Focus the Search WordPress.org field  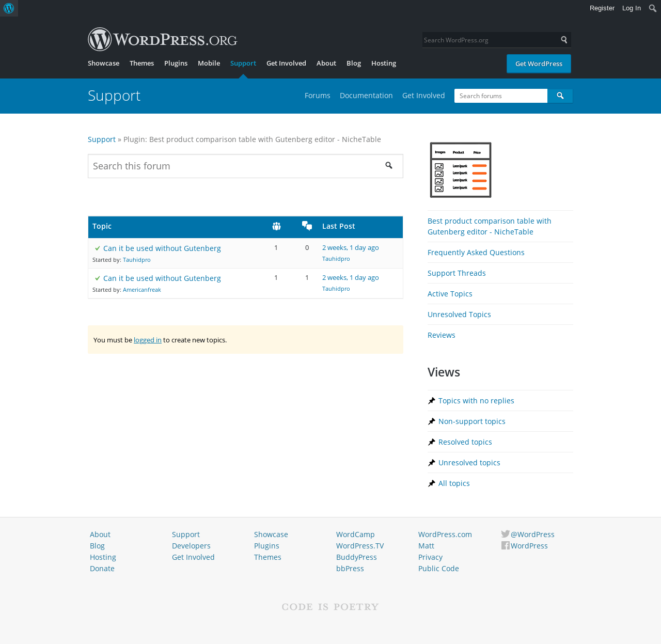(x=490, y=40)
